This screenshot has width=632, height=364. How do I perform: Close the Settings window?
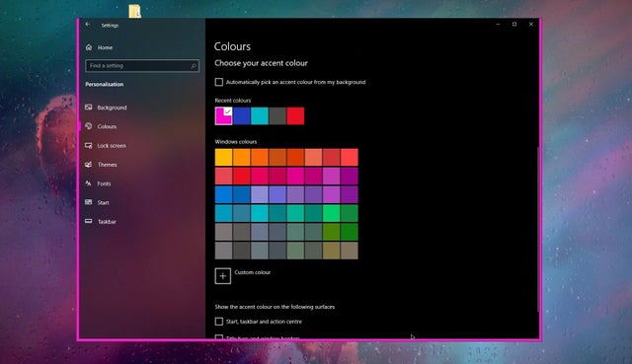click(x=531, y=24)
